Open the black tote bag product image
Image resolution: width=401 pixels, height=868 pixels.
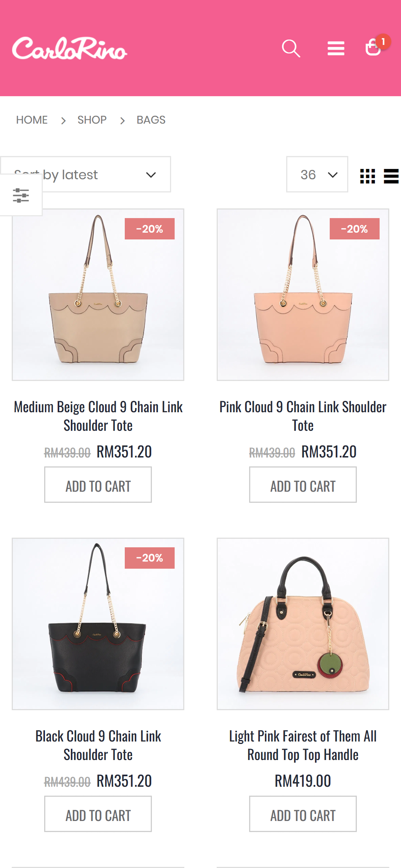click(98, 624)
